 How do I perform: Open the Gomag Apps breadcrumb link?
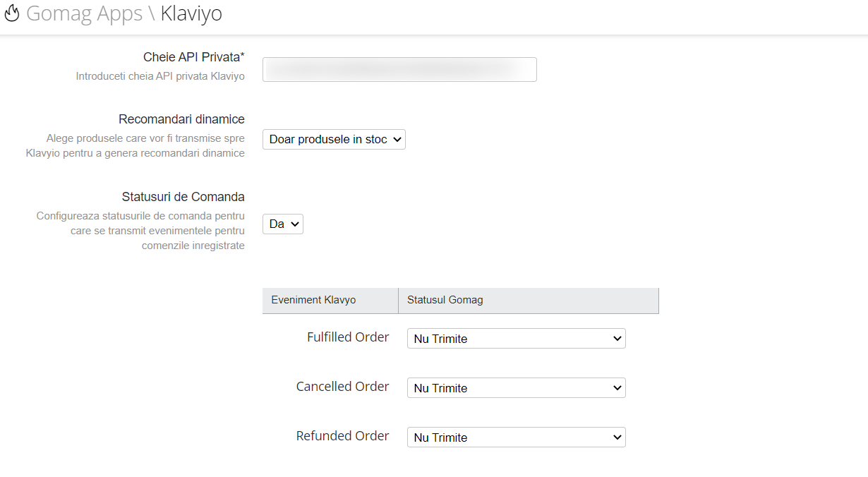click(84, 13)
